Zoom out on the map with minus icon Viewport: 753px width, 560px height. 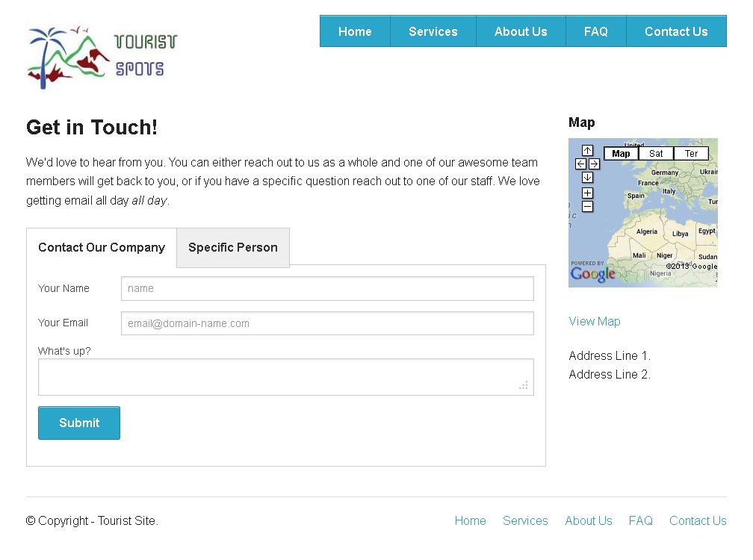click(587, 206)
